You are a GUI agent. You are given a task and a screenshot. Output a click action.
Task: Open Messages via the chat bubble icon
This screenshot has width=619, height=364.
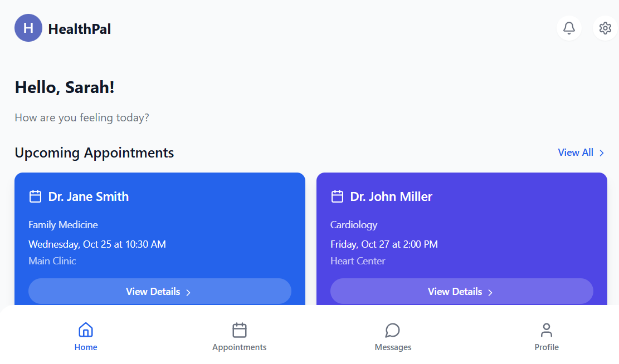(x=393, y=329)
